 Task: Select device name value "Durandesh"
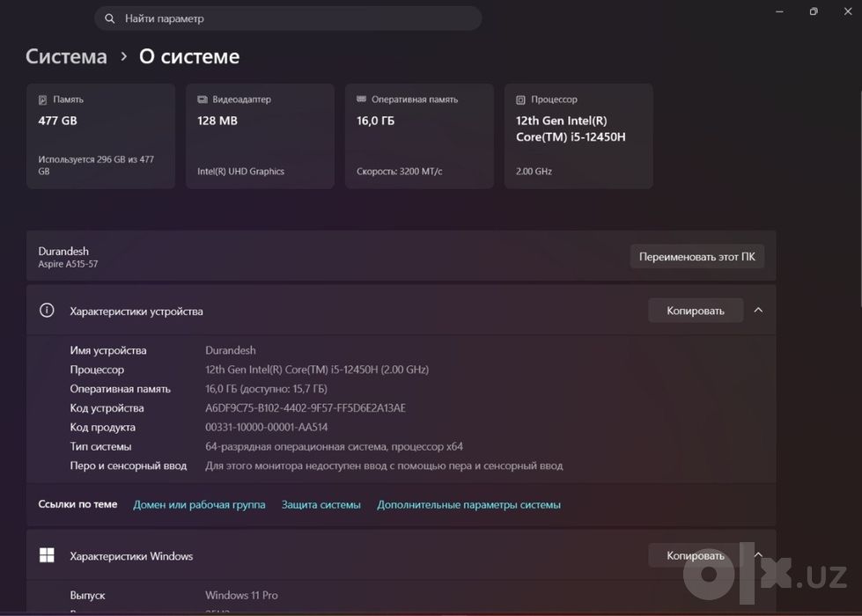[231, 350]
